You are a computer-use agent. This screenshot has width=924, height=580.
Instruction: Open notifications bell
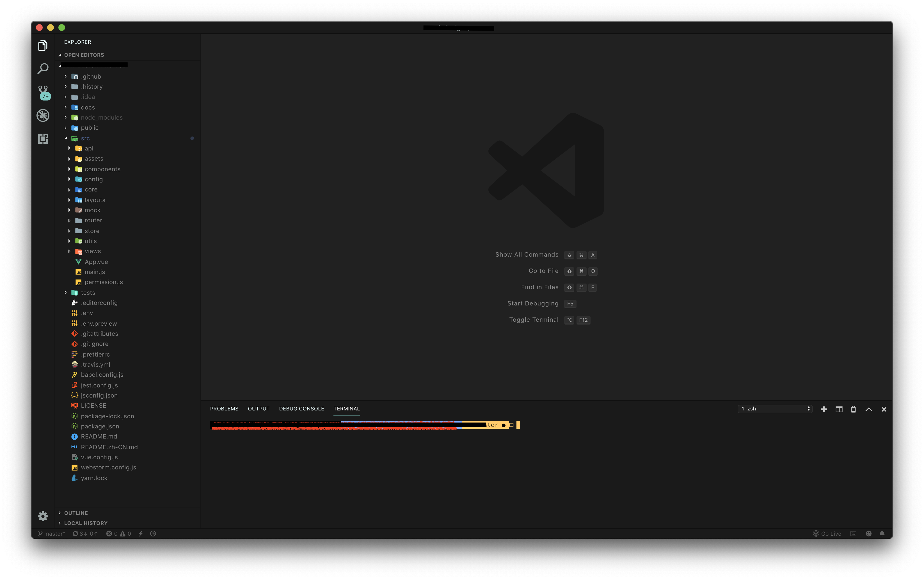point(882,534)
